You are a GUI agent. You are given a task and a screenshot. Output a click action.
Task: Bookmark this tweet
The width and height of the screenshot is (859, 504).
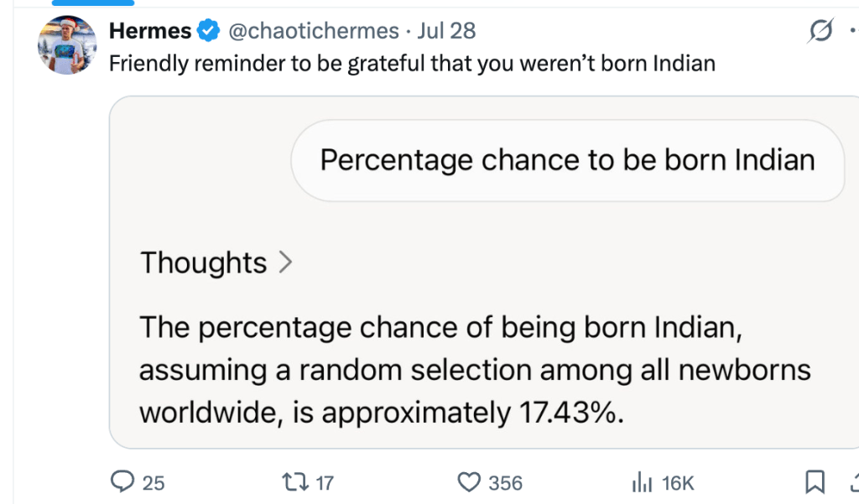click(813, 482)
